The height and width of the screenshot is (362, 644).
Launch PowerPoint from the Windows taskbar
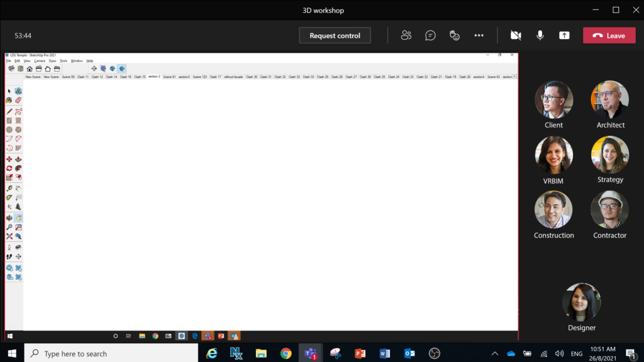click(360, 353)
